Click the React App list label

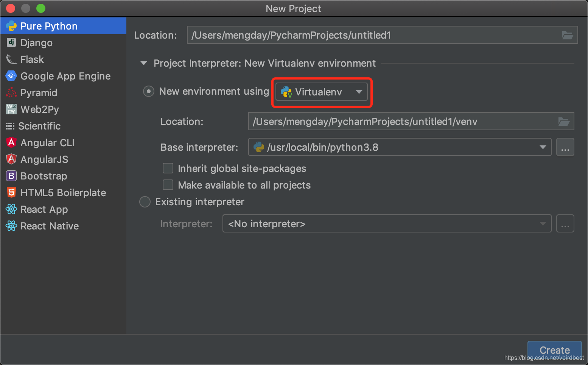click(44, 209)
